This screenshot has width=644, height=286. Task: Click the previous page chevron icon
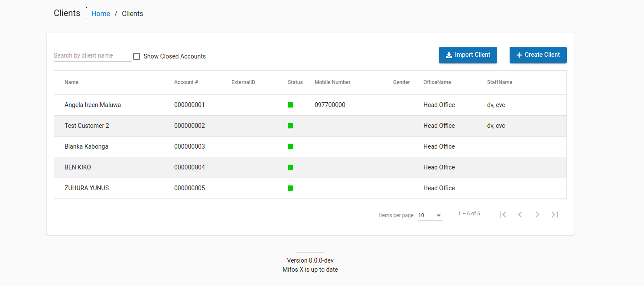click(520, 214)
